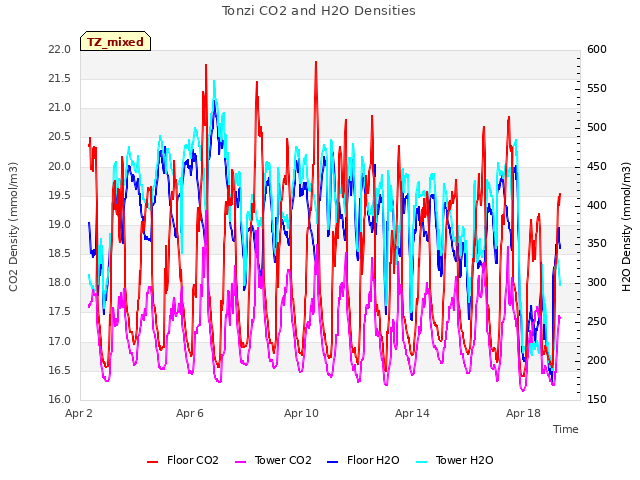Image resolution: width=640 pixels, height=480 pixels.
Task: Click the 600 right axis value
Action: point(597,50)
